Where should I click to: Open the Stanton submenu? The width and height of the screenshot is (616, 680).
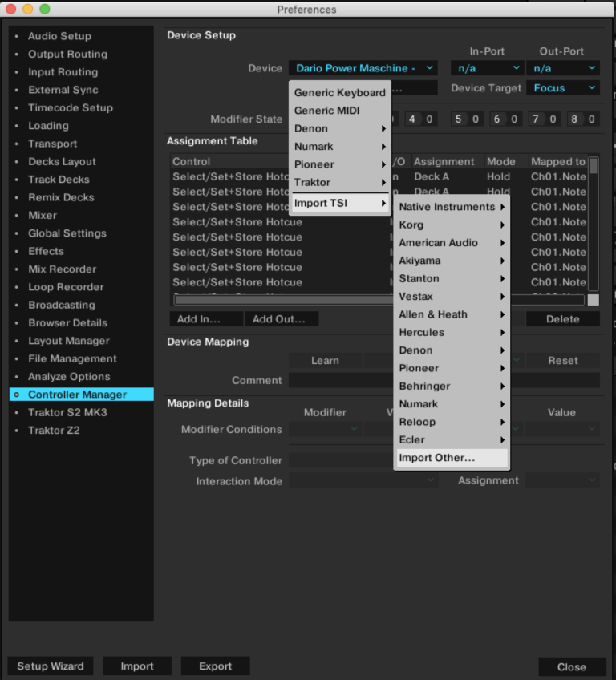click(x=451, y=279)
